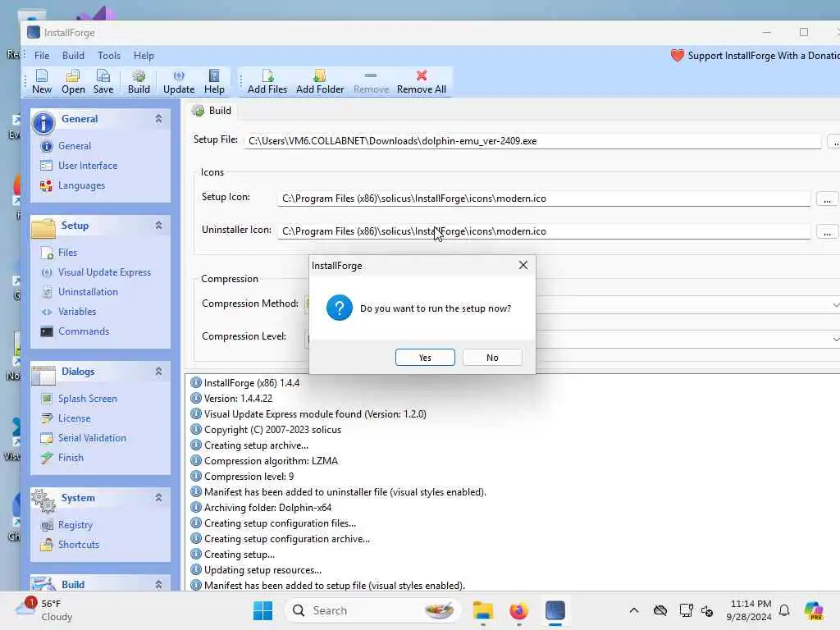Close the InstallForge run setup dialog
Image resolution: width=840 pixels, height=630 pixels.
(x=523, y=265)
